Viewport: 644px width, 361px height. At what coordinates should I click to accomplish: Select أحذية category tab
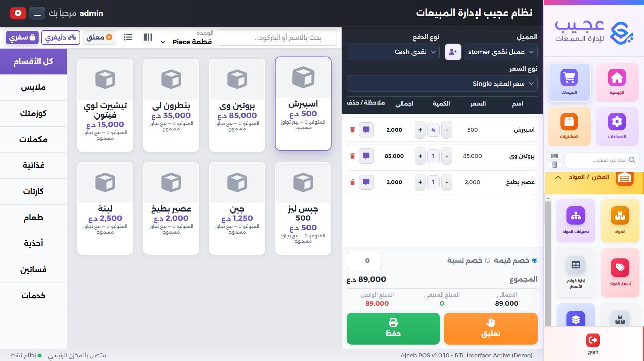(33, 244)
